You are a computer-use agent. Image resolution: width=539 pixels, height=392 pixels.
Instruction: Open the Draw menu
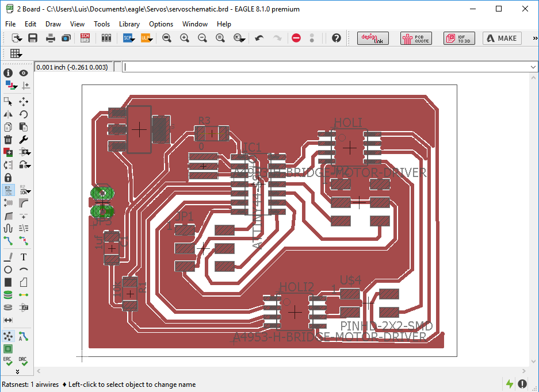click(x=53, y=24)
